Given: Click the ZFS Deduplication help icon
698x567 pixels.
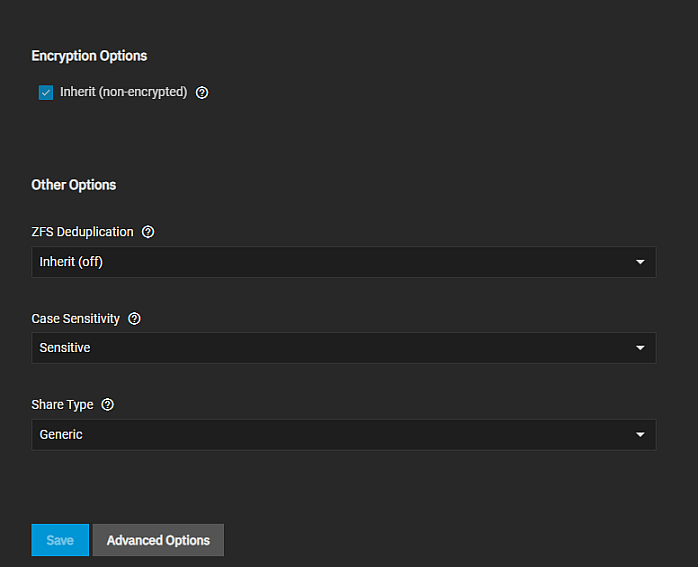Looking at the screenshot, I should pyautogui.click(x=148, y=232).
